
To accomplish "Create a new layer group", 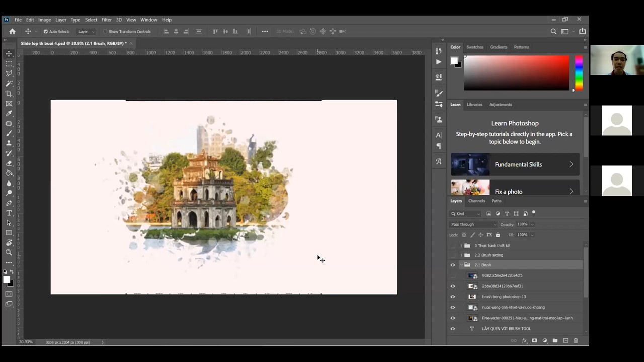I will pyautogui.click(x=555, y=341).
